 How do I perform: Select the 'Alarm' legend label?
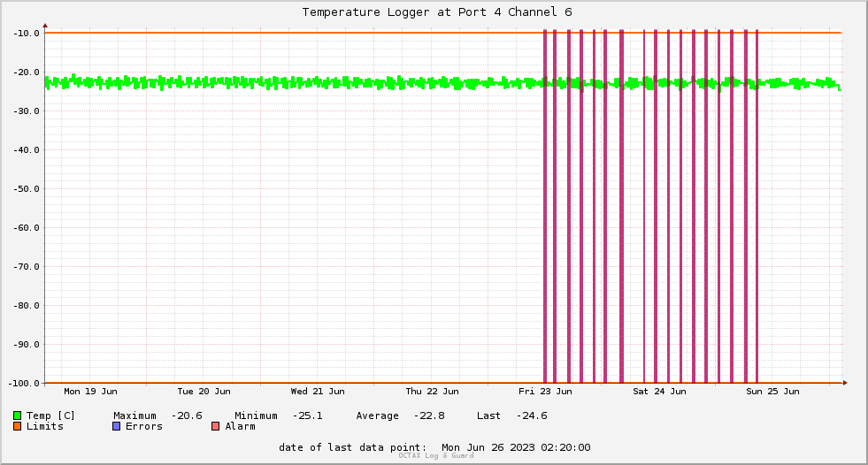241,426
